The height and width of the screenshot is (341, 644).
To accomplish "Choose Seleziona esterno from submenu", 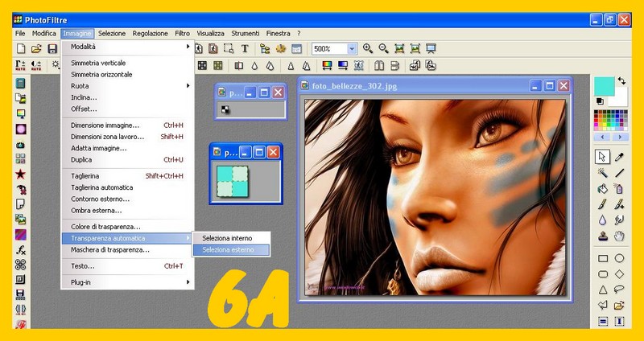I will (228, 250).
